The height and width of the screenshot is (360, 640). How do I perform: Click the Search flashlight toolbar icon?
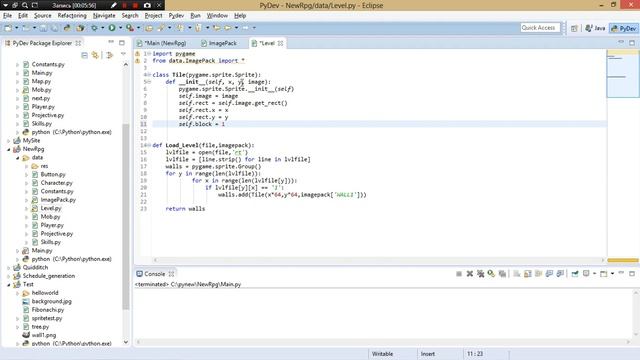[161, 28]
